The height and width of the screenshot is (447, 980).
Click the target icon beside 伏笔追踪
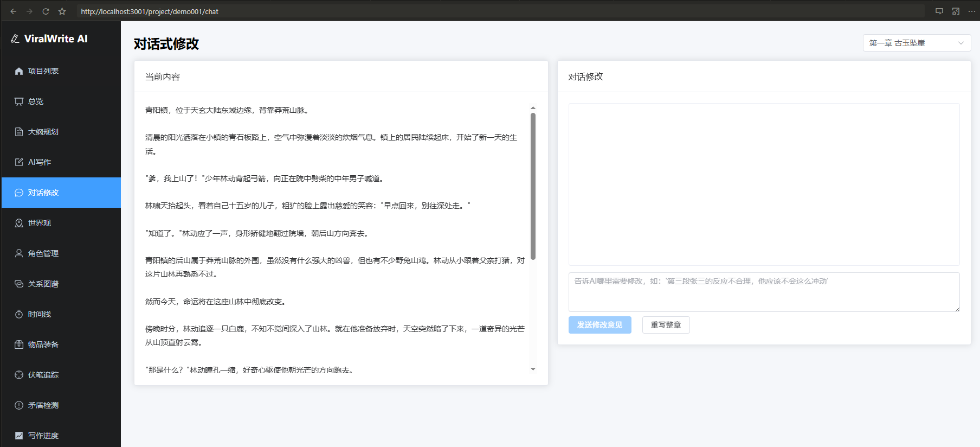[x=19, y=375]
